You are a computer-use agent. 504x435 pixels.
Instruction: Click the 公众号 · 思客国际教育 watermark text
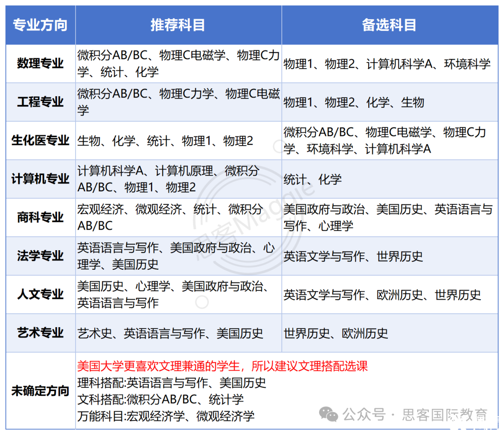coord(415,414)
